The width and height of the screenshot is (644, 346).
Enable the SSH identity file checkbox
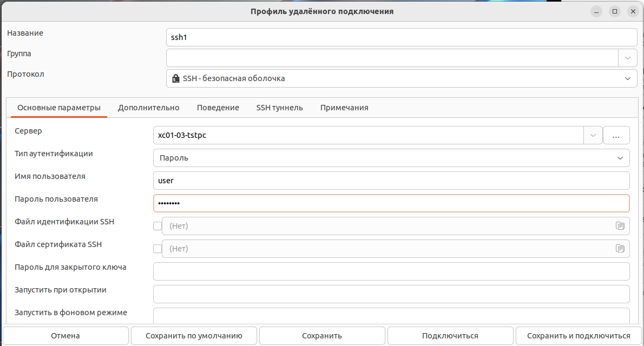pos(157,226)
